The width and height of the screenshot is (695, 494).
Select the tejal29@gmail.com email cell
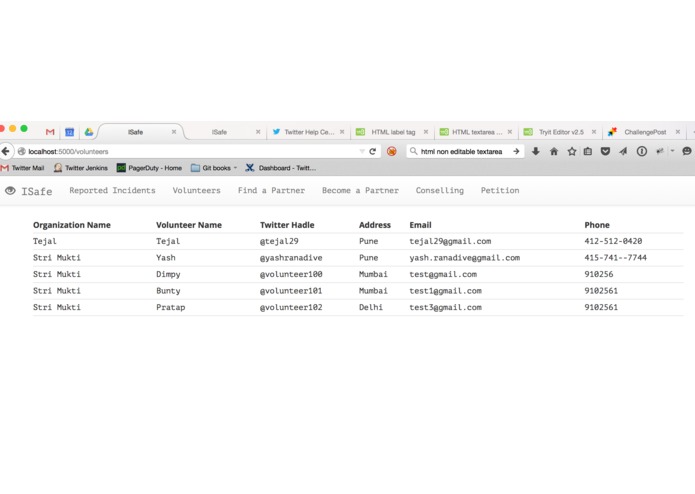(x=450, y=241)
